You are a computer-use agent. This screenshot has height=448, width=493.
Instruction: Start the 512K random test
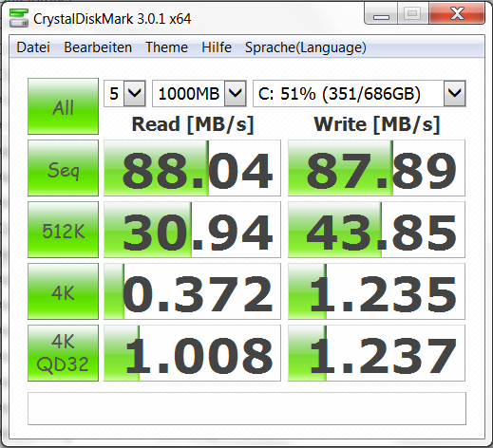coord(63,230)
